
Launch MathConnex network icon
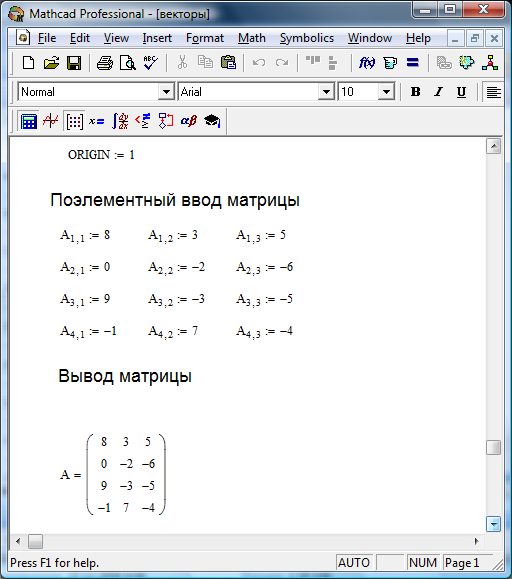tap(490, 63)
